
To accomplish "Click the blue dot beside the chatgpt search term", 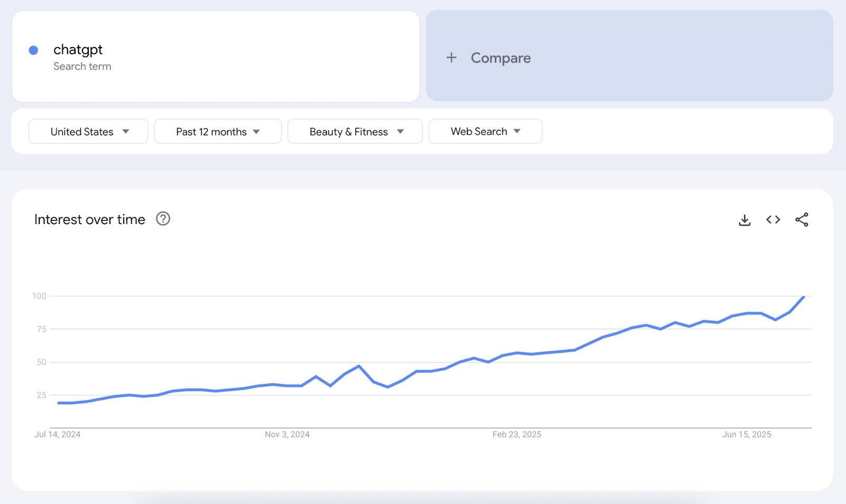I will click(x=33, y=50).
